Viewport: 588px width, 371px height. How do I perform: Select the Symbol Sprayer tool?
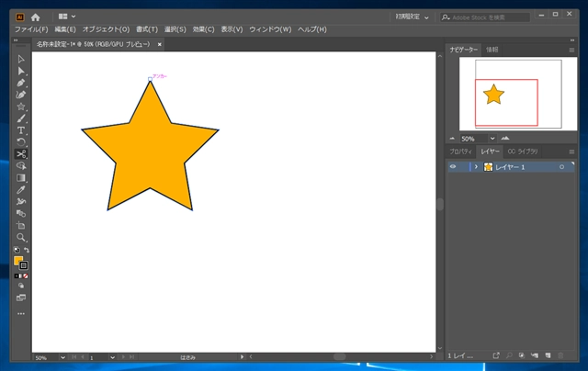[21, 202]
